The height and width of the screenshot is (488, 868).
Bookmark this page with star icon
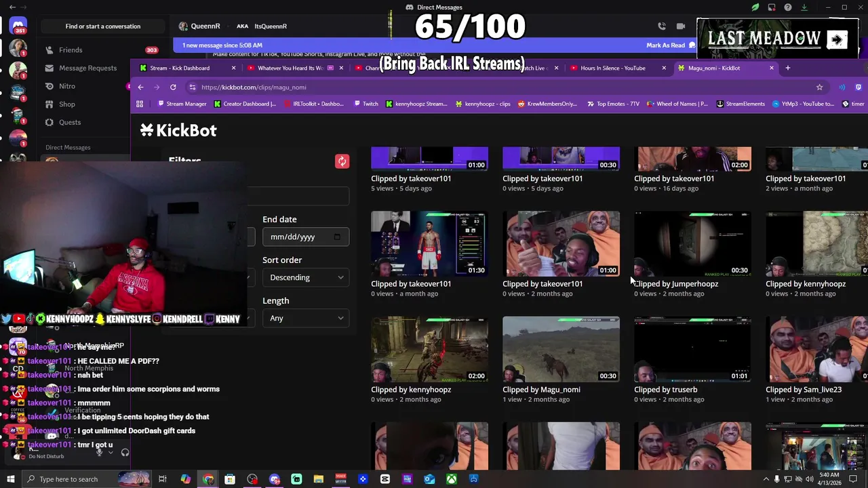pos(819,87)
